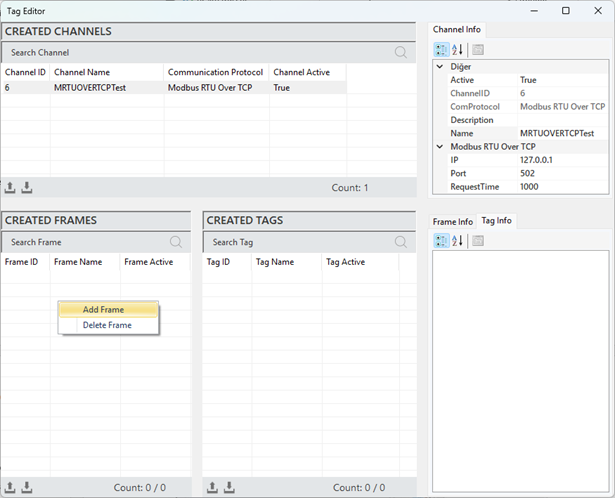Click the upload icon under Created Channels

point(10,188)
